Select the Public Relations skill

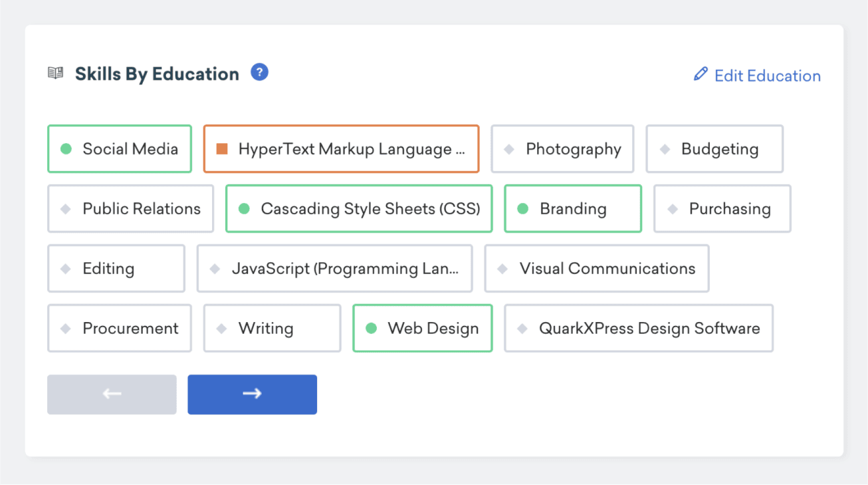click(130, 209)
